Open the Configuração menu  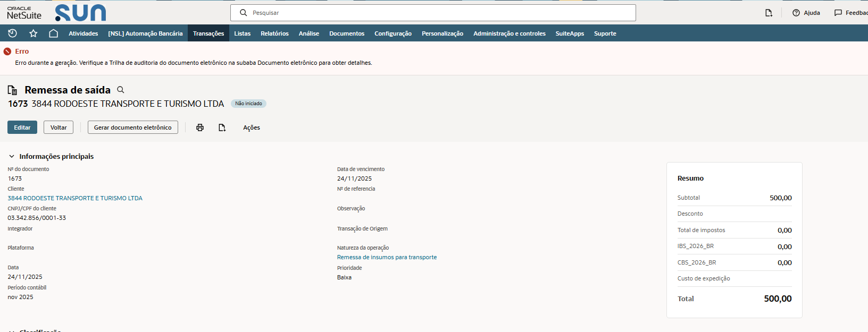pyautogui.click(x=393, y=33)
